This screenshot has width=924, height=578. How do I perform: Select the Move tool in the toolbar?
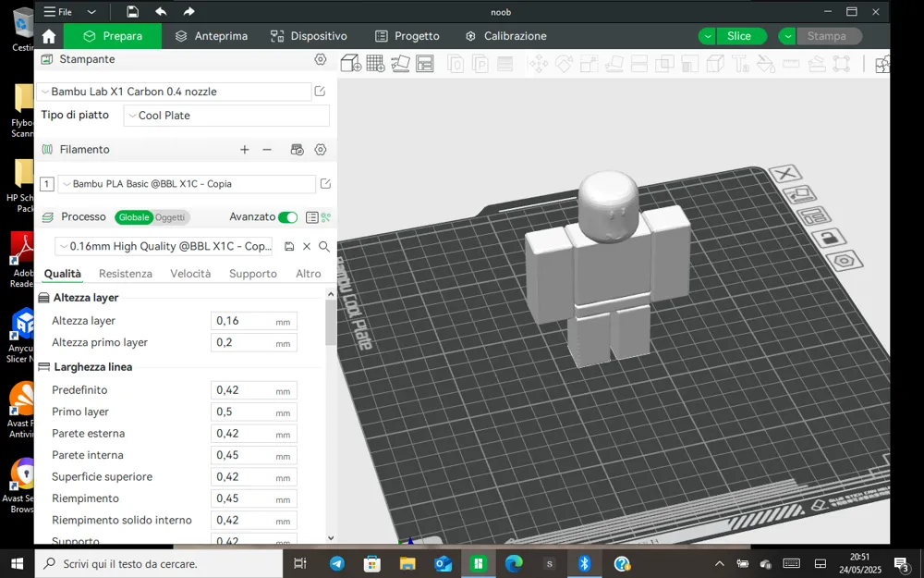[x=541, y=63]
